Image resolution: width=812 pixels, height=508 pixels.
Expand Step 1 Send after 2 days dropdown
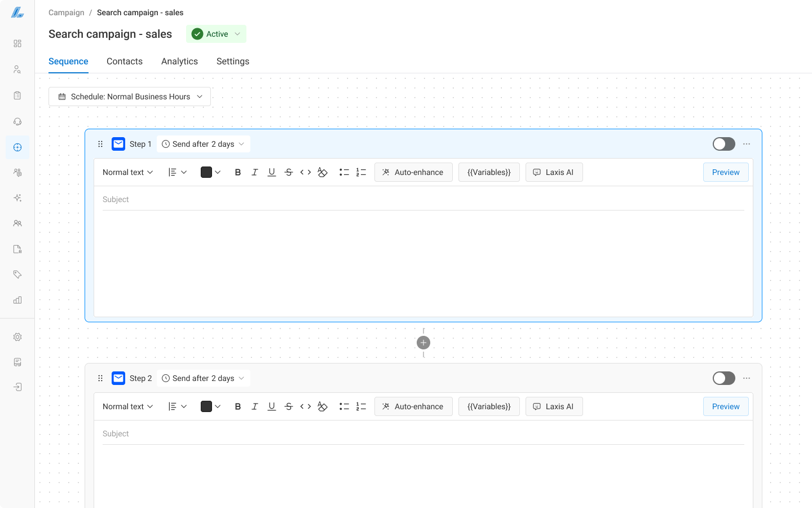click(203, 144)
